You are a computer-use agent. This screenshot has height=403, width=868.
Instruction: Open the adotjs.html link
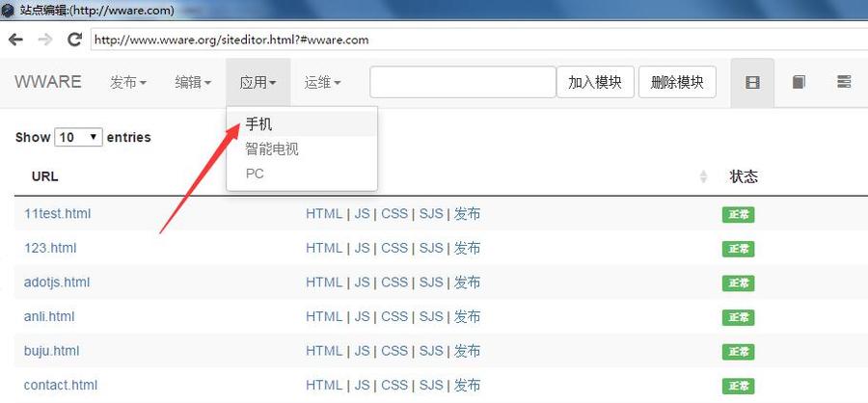(57, 282)
